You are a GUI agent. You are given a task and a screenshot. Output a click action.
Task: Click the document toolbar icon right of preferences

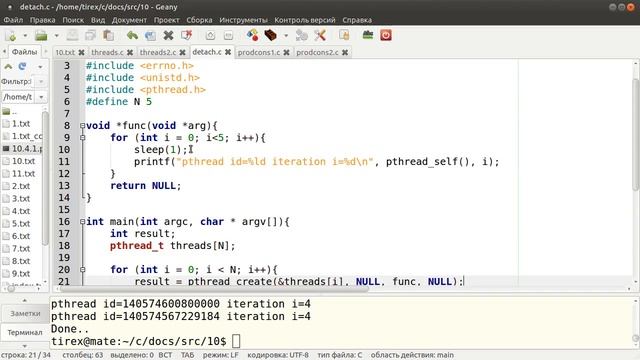344,36
